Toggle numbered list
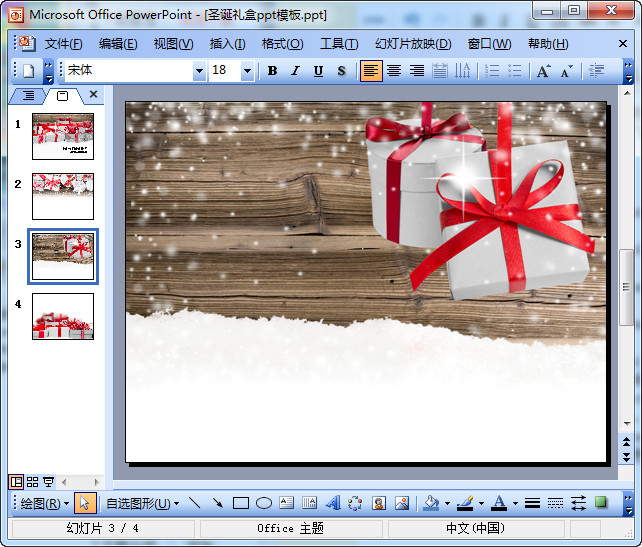The height and width of the screenshot is (547, 642). 491,71
